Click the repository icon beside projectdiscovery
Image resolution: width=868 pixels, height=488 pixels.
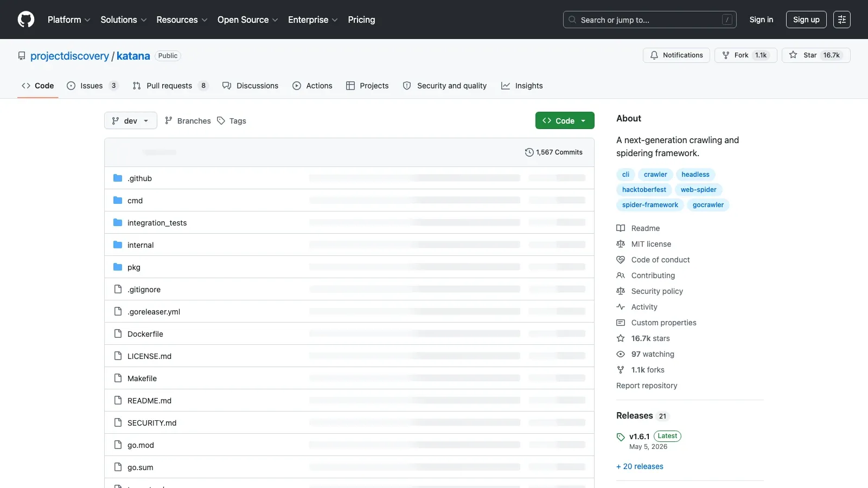(22, 56)
